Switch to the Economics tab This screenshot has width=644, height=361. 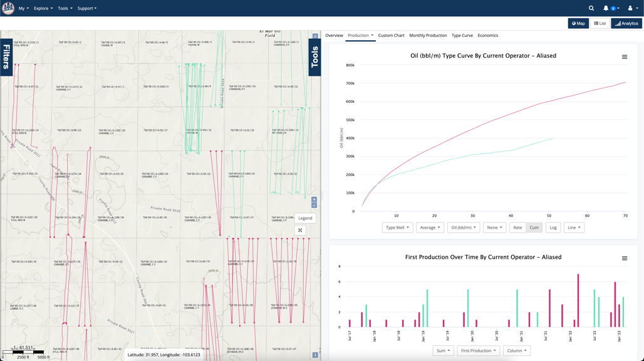click(487, 36)
